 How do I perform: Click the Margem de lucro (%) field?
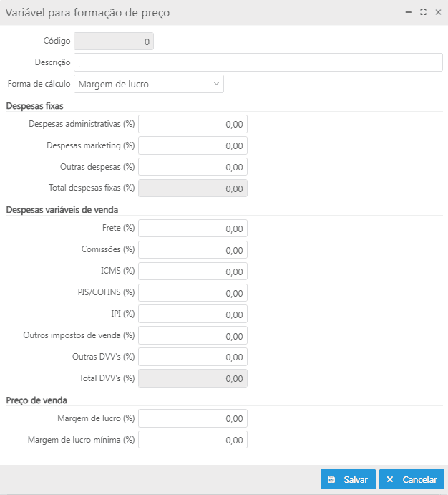coord(193,418)
